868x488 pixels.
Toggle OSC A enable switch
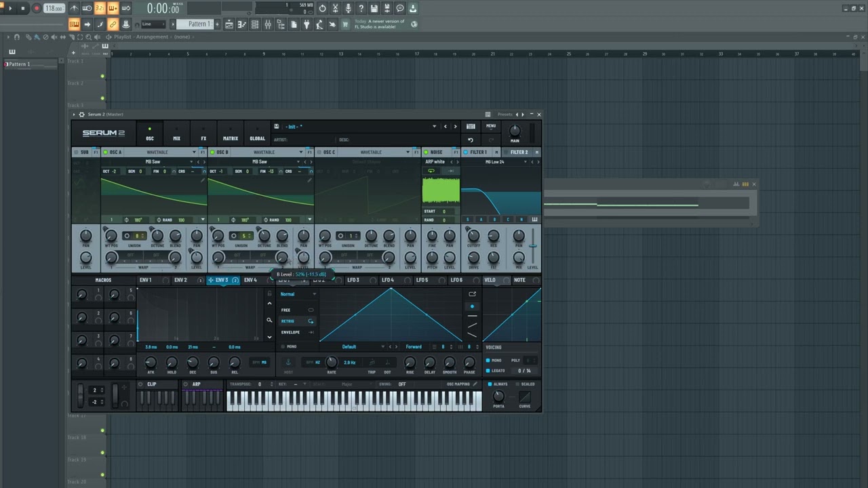tap(105, 152)
